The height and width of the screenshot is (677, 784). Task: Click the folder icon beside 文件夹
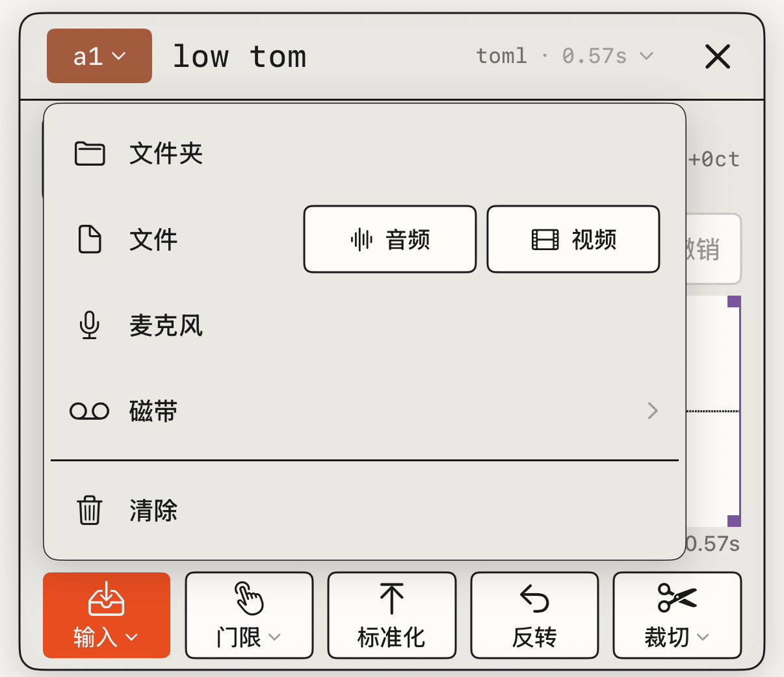tap(90, 154)
